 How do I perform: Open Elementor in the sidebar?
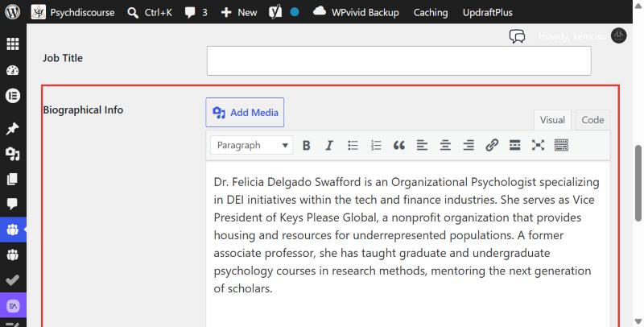tap(13, 96)
